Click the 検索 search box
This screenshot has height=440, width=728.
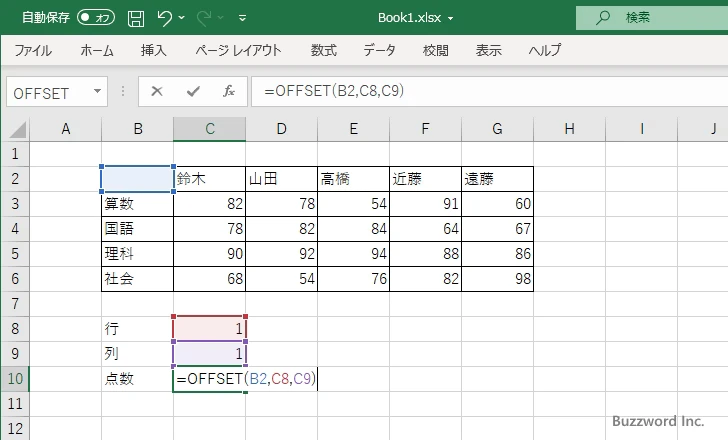pyautogui.click(x=652, y=18)
